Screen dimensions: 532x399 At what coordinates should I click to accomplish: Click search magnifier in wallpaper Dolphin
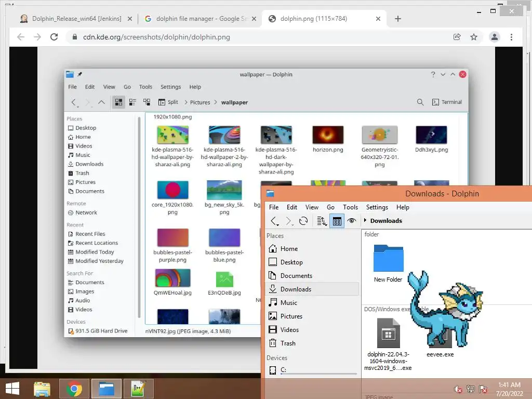[x=420, y=102]
